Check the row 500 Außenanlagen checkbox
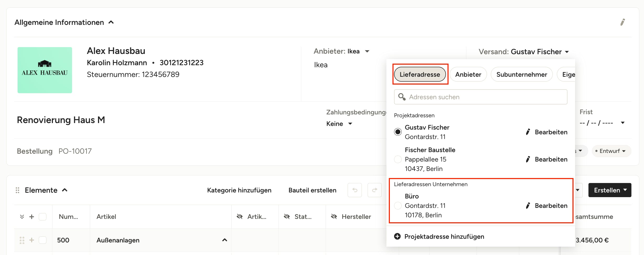 (x=42, y=240)
